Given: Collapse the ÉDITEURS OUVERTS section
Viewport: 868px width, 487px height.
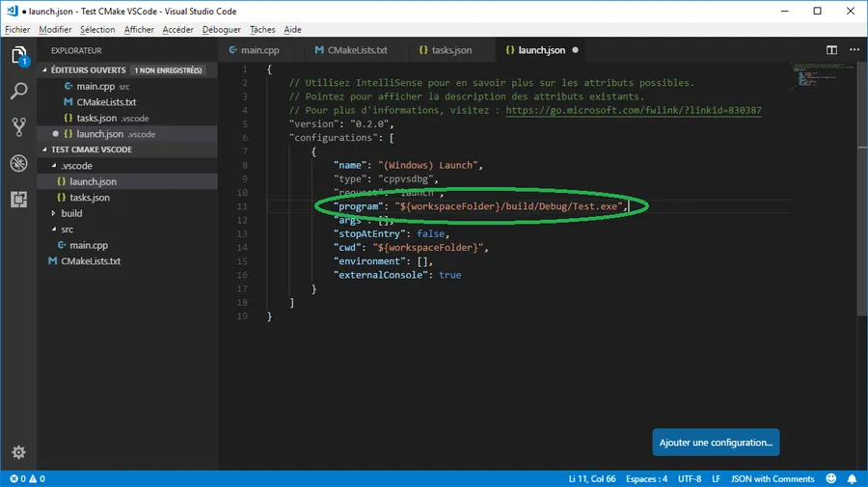Looking at the screenshot, I should pos(44,70).
